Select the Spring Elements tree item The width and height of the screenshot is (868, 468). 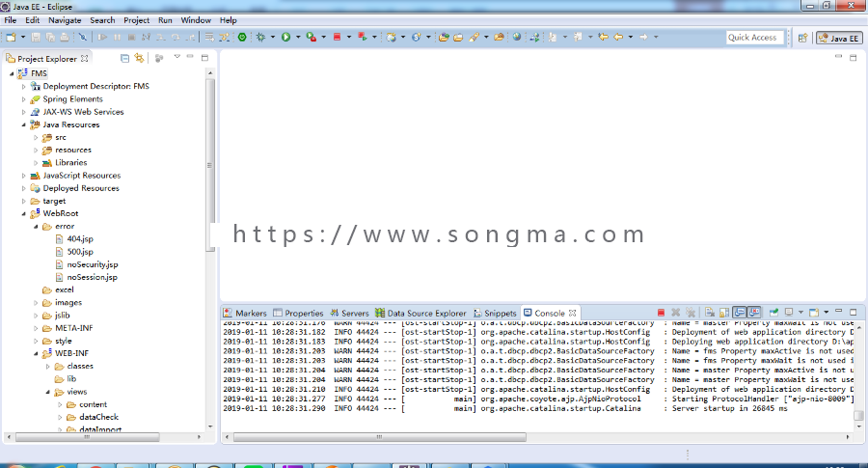click(72, 99)
